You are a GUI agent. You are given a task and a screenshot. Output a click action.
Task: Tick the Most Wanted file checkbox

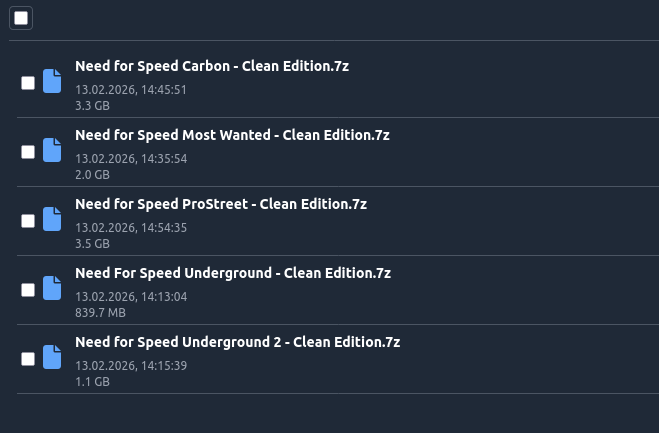click(28, 152)
